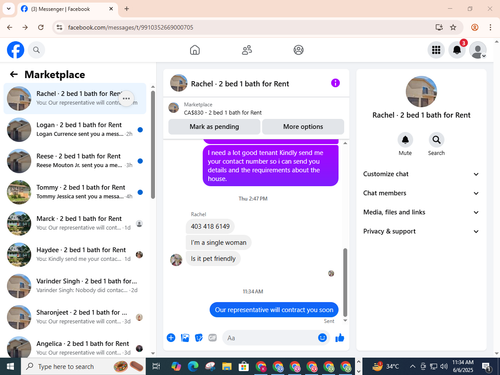The width and height of the screenshot is (500, 375).
Task: Open the Friends icon in top navigation
Action: (247, 50)
